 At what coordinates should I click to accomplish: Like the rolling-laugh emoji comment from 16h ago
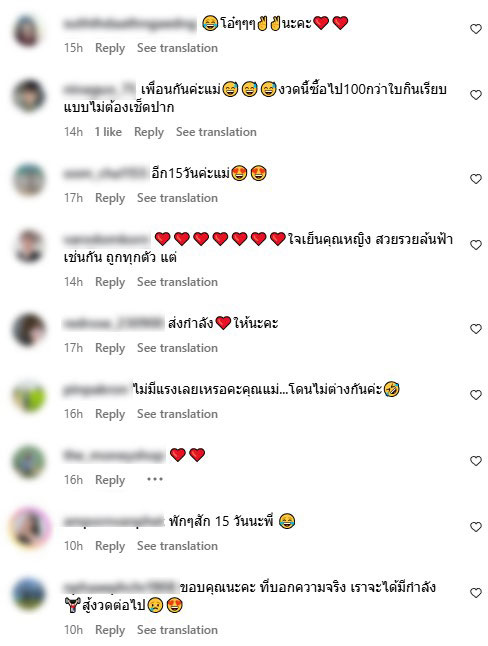(476, 395)
